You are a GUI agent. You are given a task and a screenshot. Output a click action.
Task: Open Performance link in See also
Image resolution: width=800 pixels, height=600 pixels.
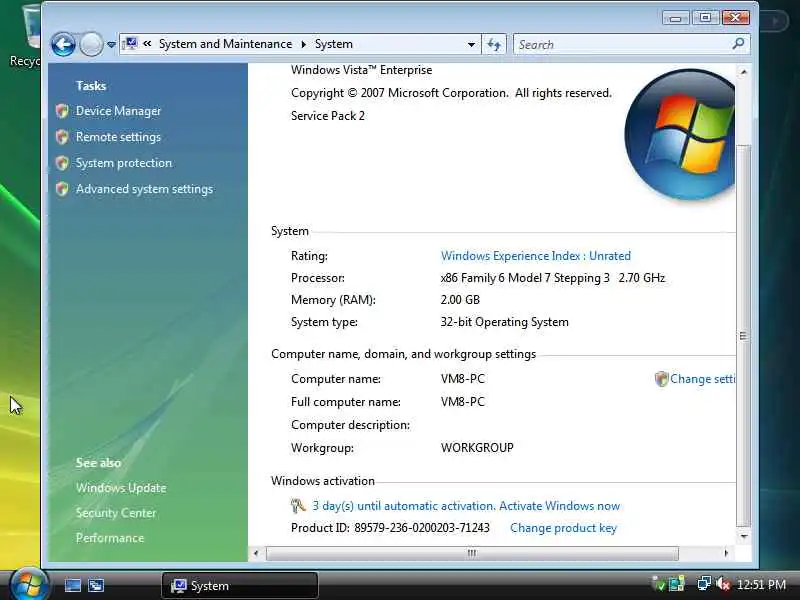click(x=110, y=538)
